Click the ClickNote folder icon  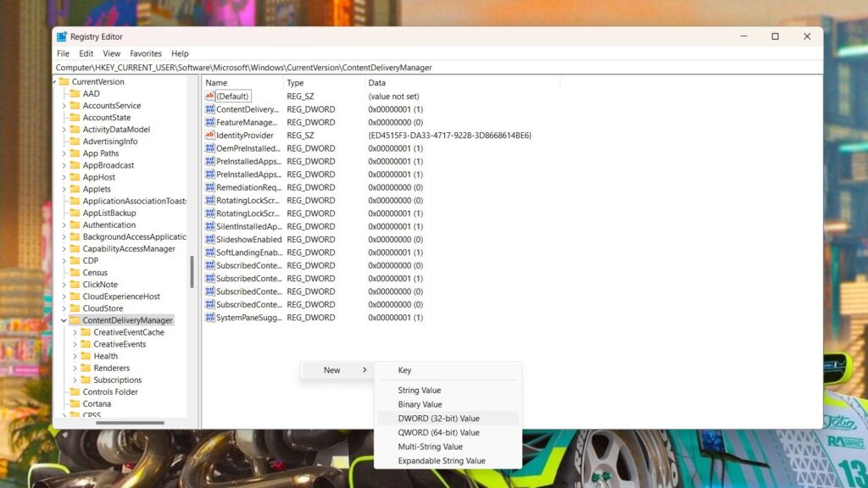(75, 285)
